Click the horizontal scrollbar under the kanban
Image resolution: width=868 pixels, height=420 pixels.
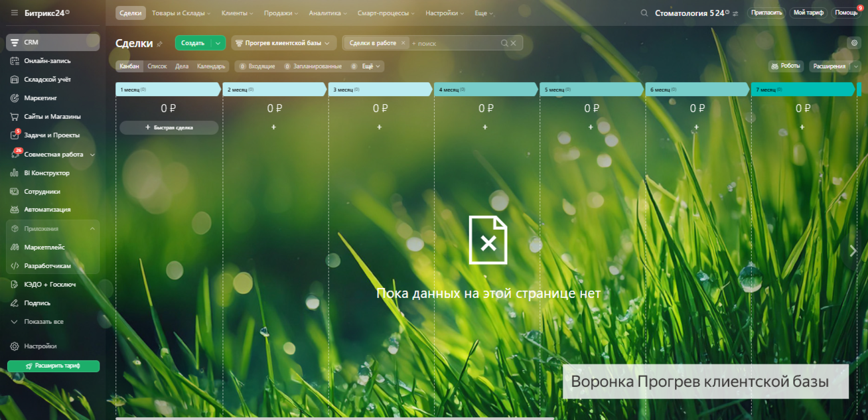(x=335, y=418)
